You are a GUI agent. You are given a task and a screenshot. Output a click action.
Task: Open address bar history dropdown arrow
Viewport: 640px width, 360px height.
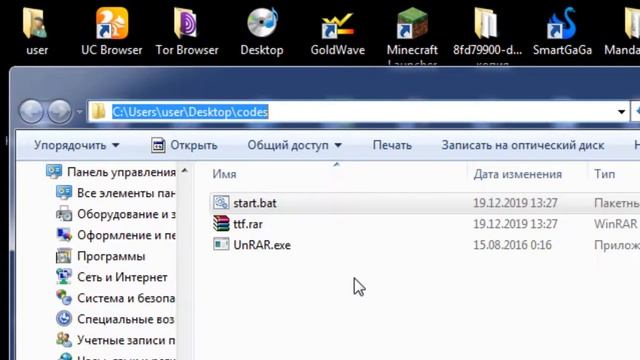(621, 112)
